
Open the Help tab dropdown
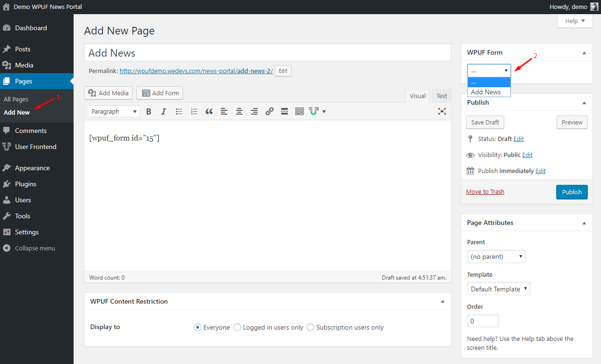click(x=575, y=21)
